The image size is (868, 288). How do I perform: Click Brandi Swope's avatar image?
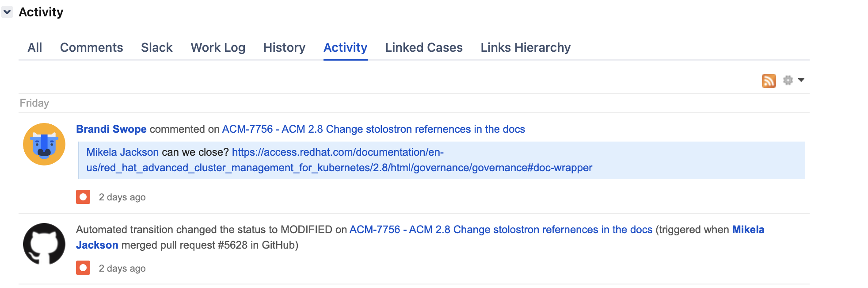coord(44,144)
